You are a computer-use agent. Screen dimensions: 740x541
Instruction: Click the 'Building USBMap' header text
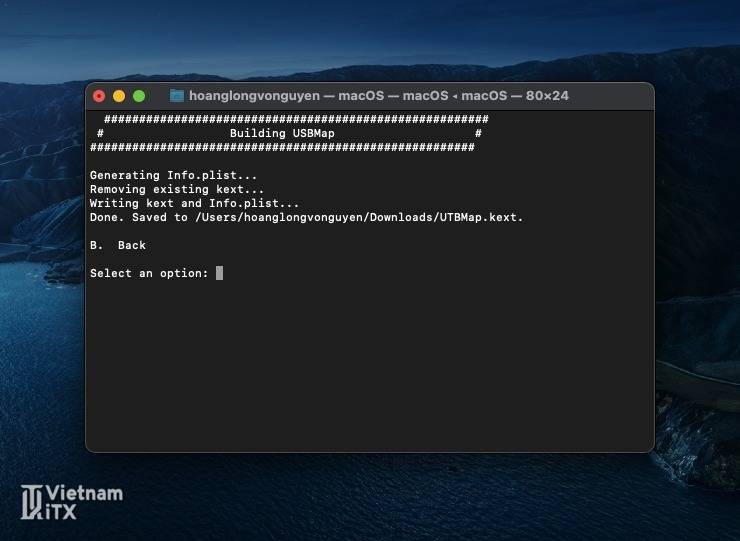click(282, 133)
